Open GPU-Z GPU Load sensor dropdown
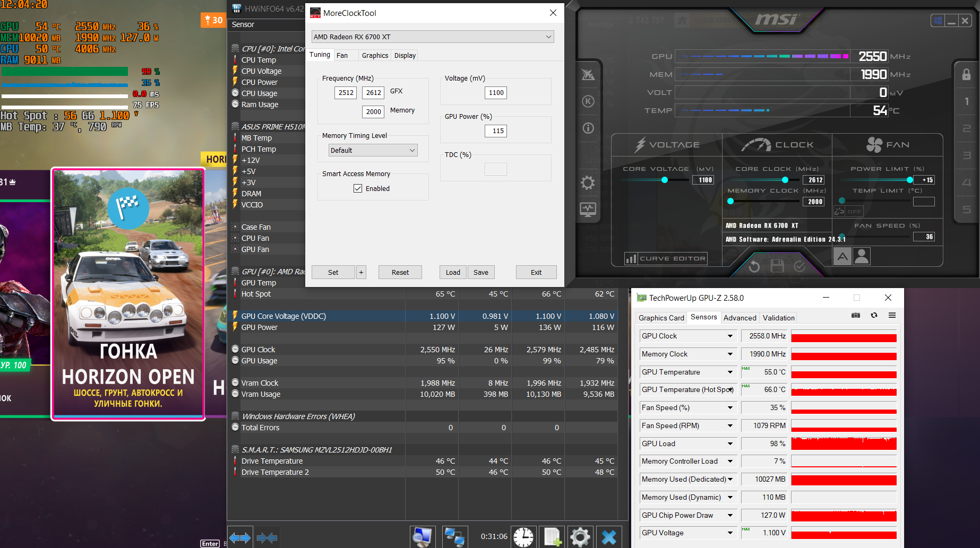 tap(730, 443)
